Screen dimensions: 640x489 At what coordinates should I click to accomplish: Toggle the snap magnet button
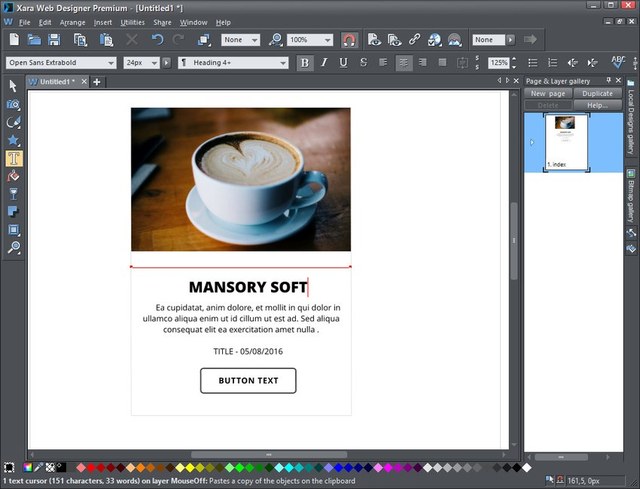pyautogui.click(x=350, y=40)
